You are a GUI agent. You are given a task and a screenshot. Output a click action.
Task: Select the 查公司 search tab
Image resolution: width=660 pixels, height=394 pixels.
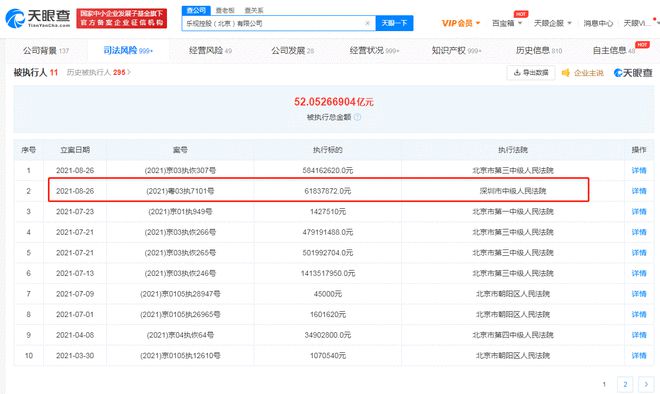pos(196,10)
